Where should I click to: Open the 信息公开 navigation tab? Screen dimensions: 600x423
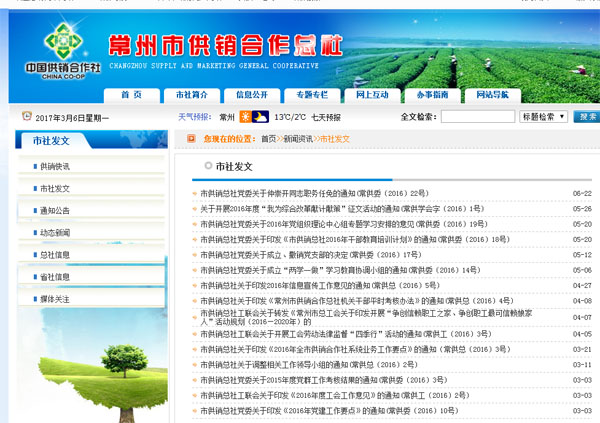252,94
